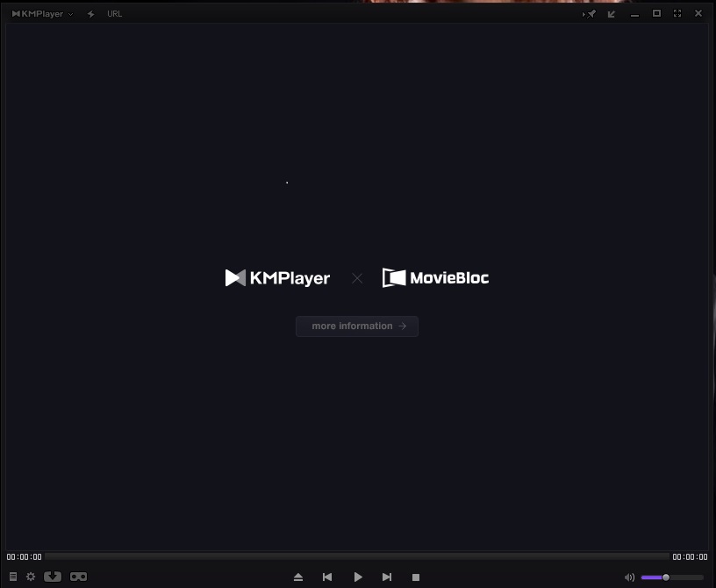Click the lightning bolt quick-action icon

(91, 14)
